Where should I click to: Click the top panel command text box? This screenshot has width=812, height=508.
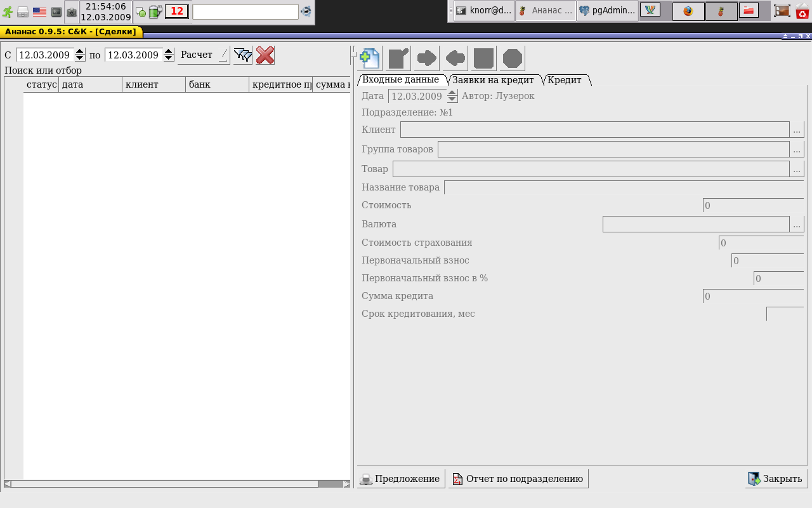coord(246,11)
